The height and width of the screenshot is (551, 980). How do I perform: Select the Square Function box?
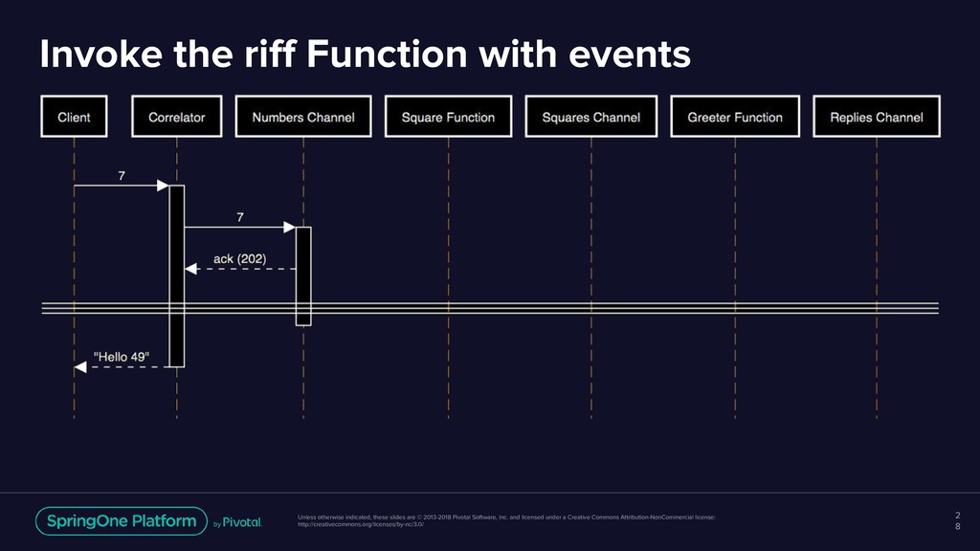click(x=448, y=116)
